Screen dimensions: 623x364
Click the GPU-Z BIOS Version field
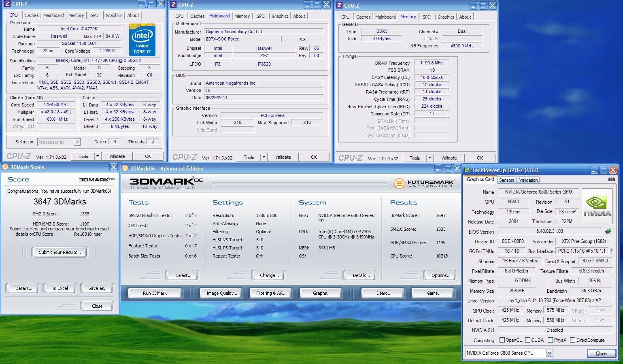pos(550,231)
